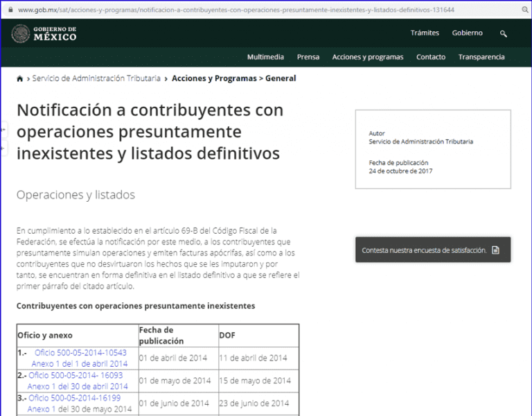Image resolution: width=532 pixels, height=416 pixels.
Task: Click the zoom magnifier icon in address bar
Action: point(525,10)
